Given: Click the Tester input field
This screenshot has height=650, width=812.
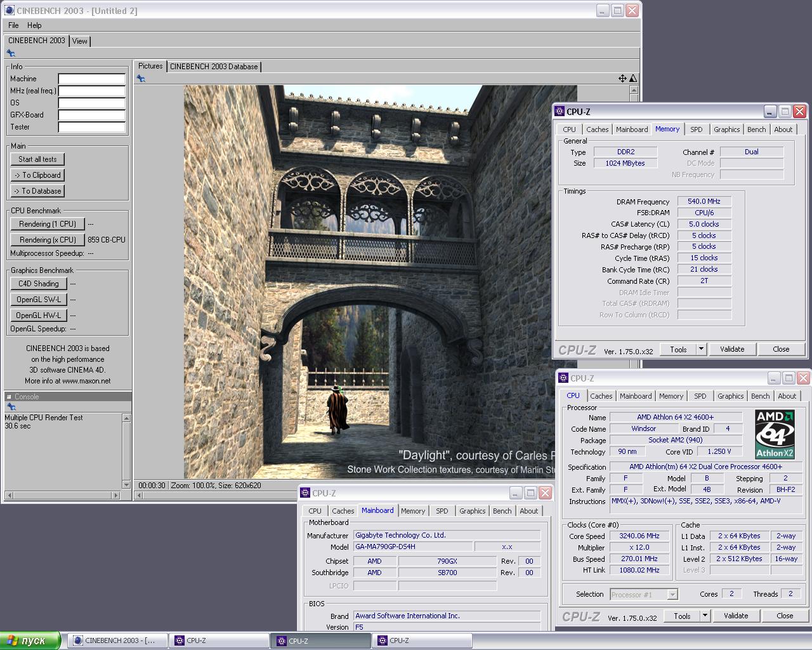Looking at the screenshot, I should [x=92, y=127].
